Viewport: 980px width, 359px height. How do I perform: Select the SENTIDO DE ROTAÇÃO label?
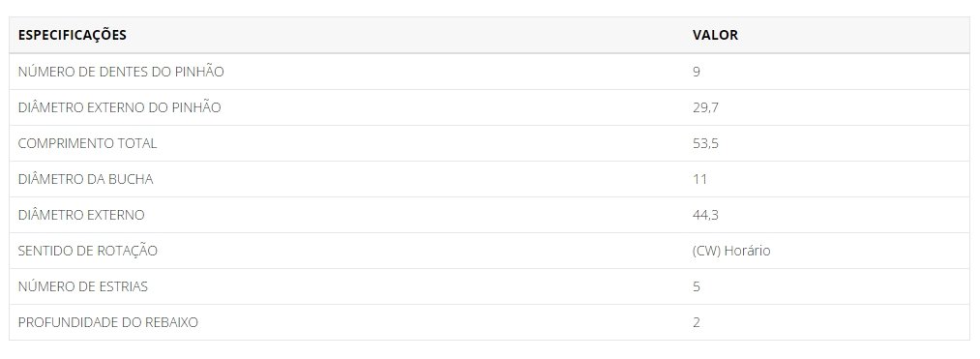87,251
